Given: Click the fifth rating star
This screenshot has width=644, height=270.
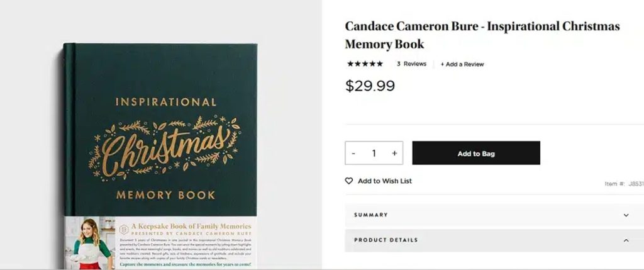Looking at the screenshot, I should pos(379,64).
